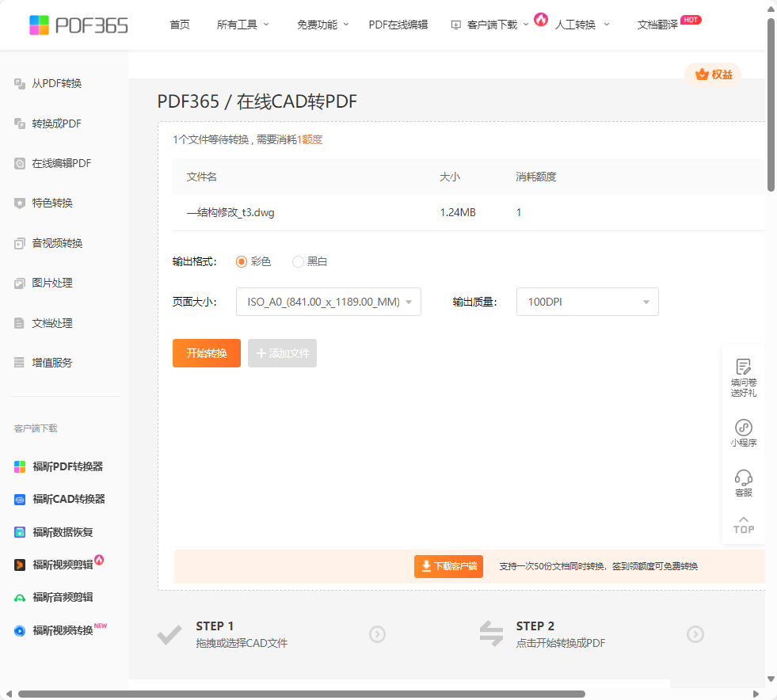Viewport: 777px width, 700px height.
Task: Open the 福昕CAD转换器 link
Action: click(69, 500)
